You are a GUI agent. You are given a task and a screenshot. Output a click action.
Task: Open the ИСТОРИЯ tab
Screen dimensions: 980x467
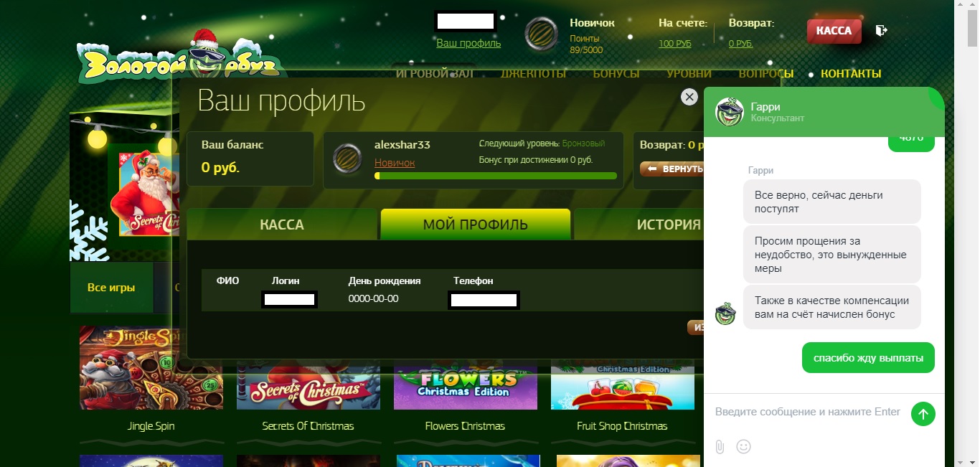pos(639,225)
